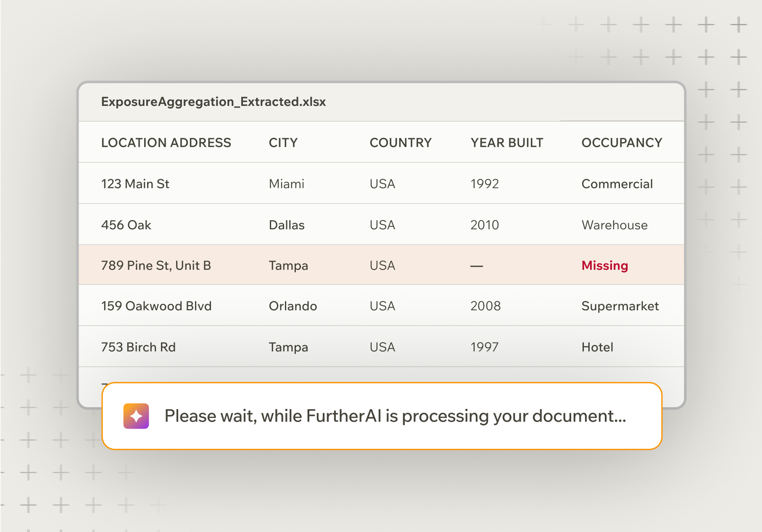The image size is (762, 532).
Task: Select the 123 Main St address cell
Action: coord(135,184)
